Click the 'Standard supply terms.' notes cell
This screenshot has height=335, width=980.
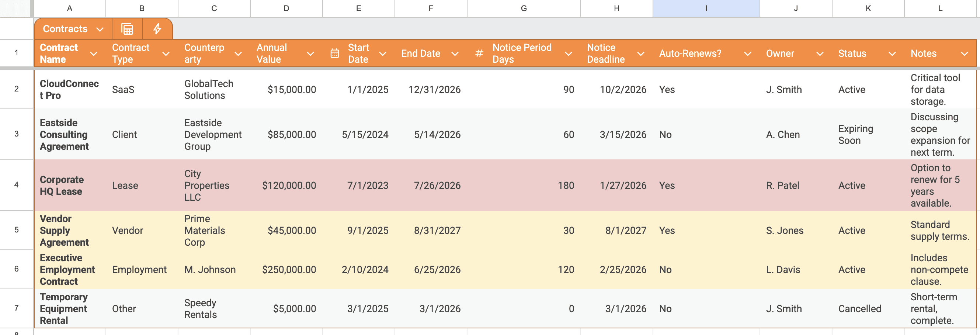pos(940,230)
